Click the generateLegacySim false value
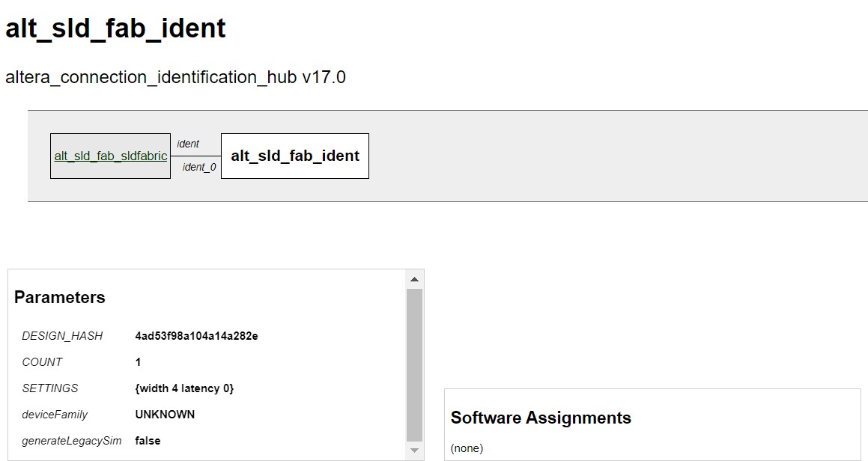868x461 pixels. tap(148, 441)
